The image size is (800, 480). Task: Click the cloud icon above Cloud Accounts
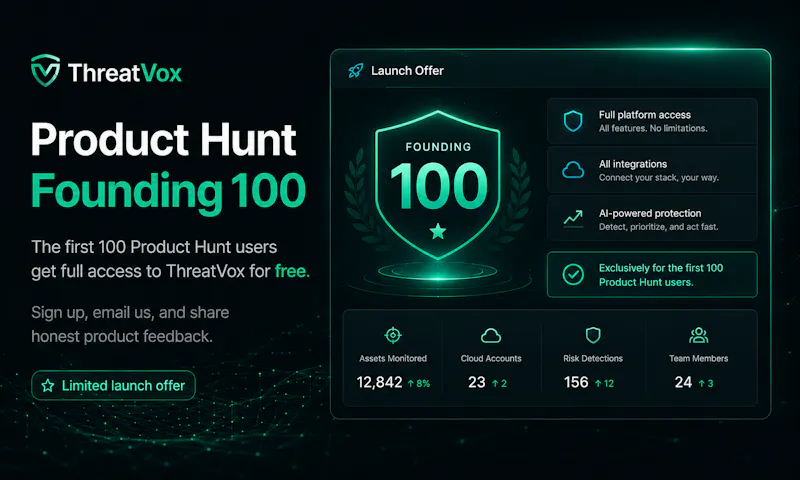pos(491,336)
